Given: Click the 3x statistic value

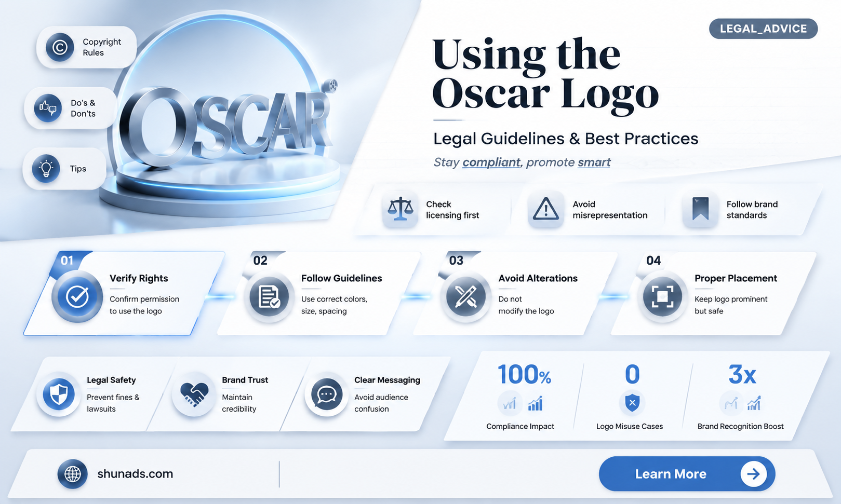Looking at the screenshot, I should (742, 374).
